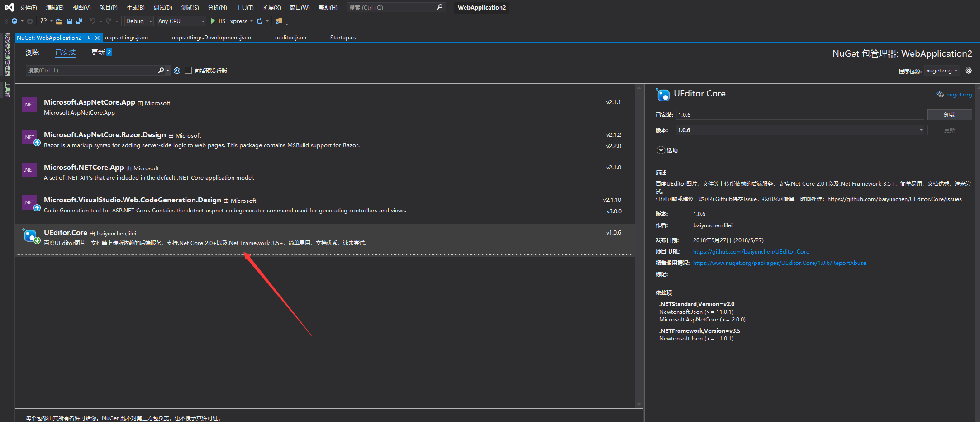Toggle the include prerelease checkbox
The width and height of the screenshot is (980, 422).
pos(188,70)
